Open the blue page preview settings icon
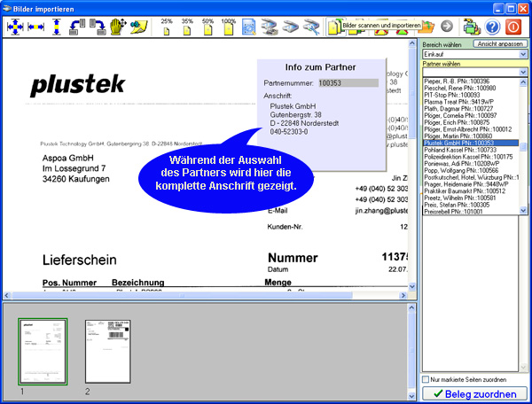The width and height of the screenshot is (532, 404). click(x=249, y=27)
